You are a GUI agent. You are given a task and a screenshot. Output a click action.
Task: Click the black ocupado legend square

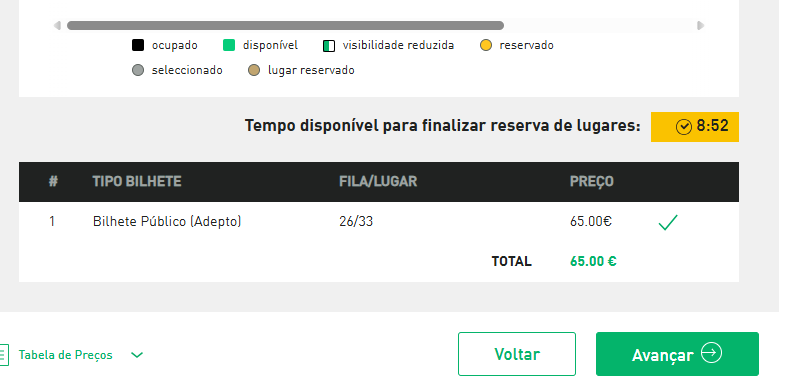[x=138, y=45]
